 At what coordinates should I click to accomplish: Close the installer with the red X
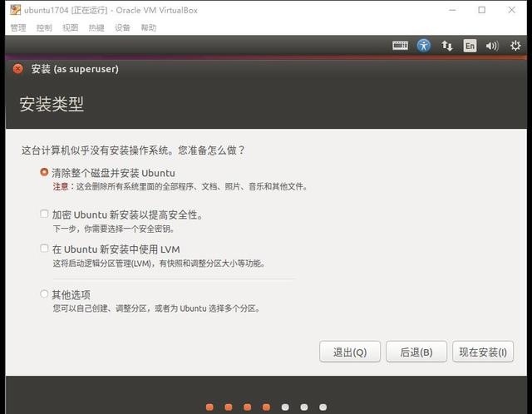pyautogui.click(x=18, y=69)
